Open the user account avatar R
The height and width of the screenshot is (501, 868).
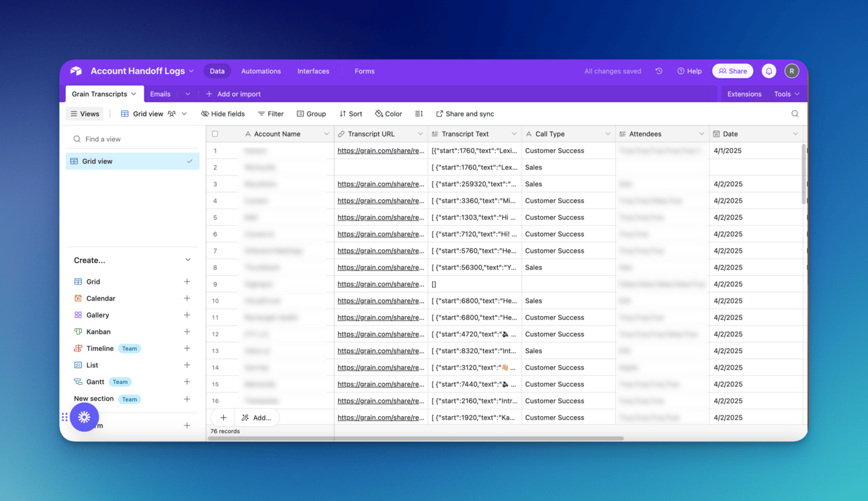click(791, 71)
